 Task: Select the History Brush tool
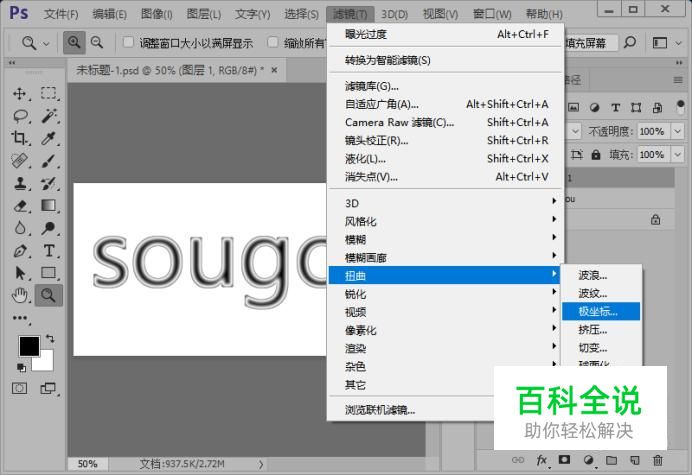point(49,183)
